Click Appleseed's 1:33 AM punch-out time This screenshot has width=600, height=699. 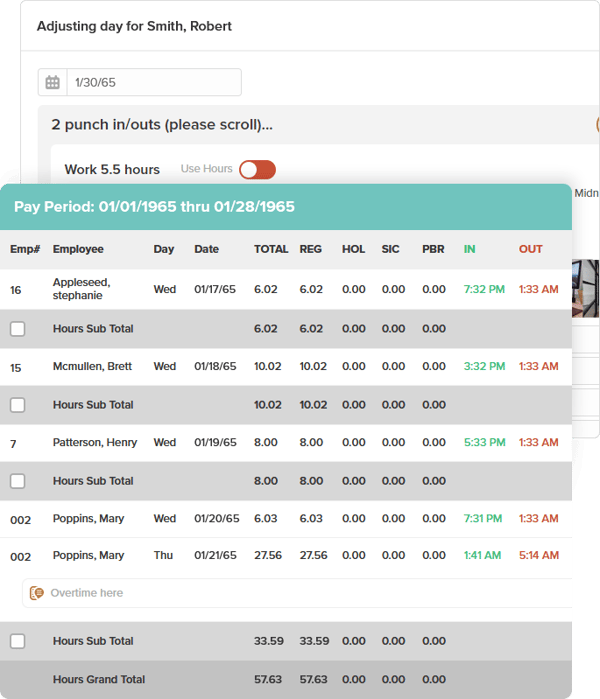tap(538, 289)
